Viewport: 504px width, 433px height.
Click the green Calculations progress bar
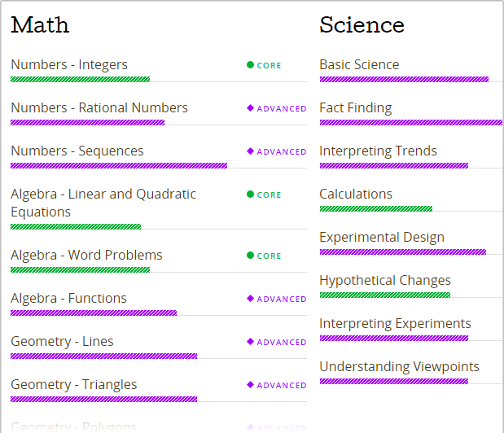tap(376, 209)
